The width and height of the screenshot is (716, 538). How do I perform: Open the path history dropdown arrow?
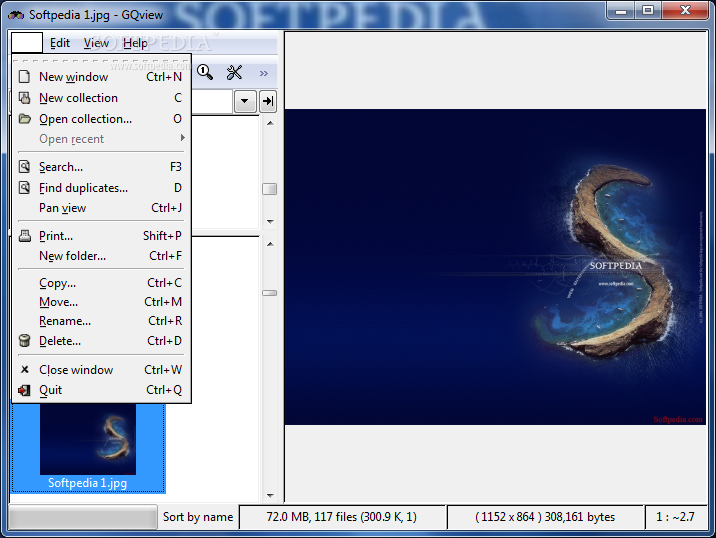pyautogui.click(x=245, y=101)
